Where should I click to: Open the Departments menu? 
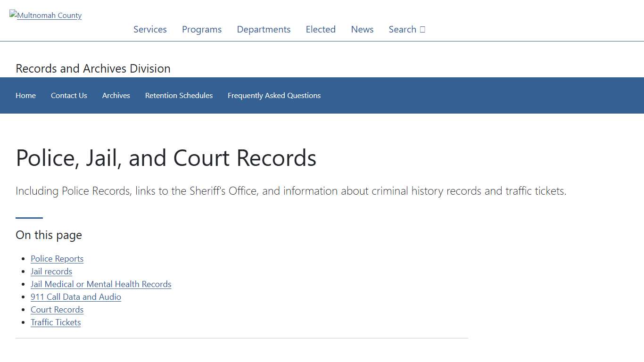tap(264, 29)
